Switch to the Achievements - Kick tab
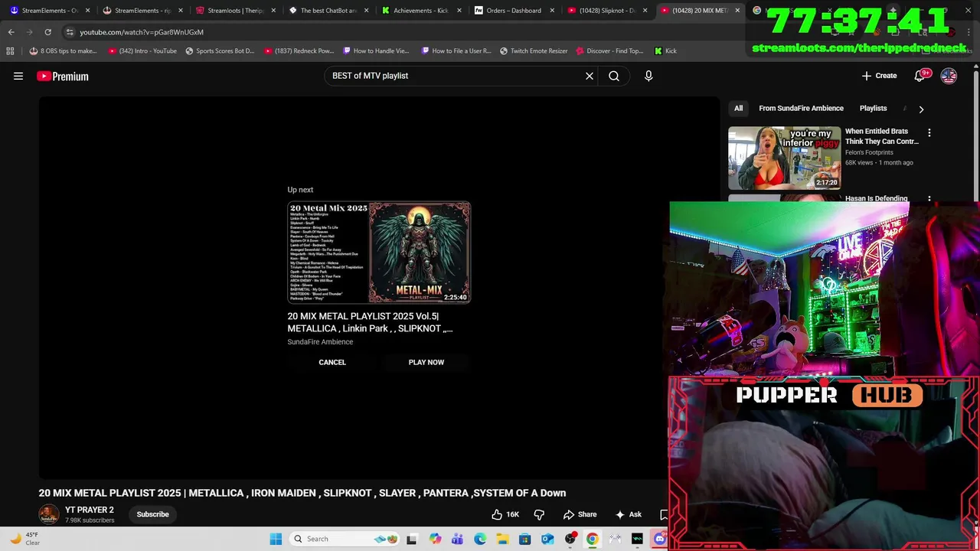Screen dimensions: 980x551 [420, 11]
